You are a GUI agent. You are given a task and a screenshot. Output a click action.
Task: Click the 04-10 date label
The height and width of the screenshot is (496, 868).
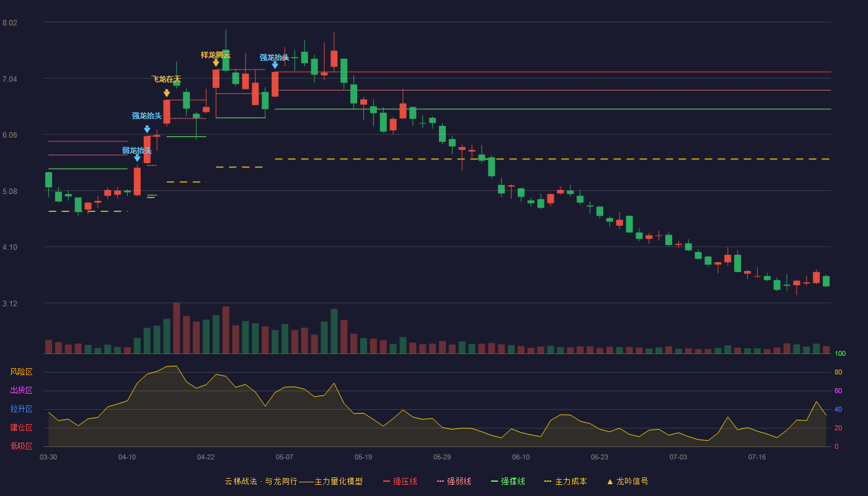click(x=127, y=457)
